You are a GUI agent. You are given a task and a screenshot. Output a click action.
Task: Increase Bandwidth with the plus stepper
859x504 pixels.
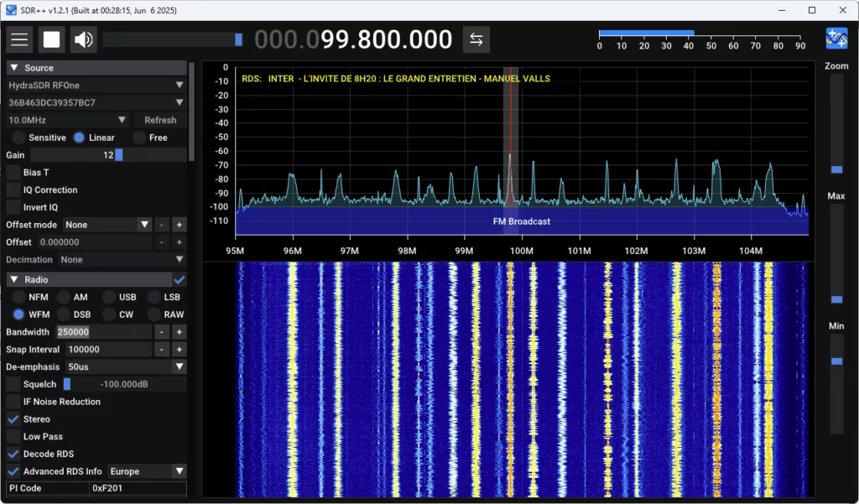click(178, 331)
